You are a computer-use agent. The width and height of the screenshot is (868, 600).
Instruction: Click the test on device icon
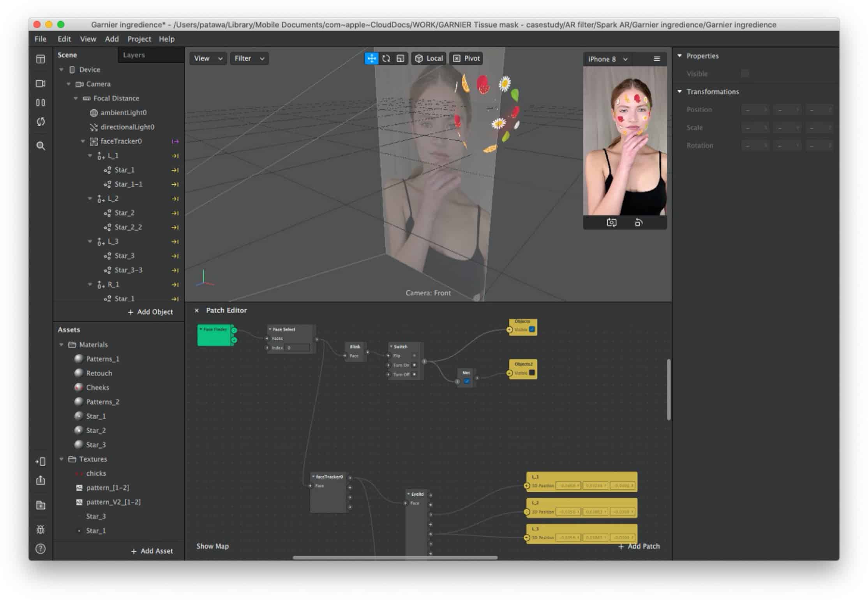pos(41,462)
